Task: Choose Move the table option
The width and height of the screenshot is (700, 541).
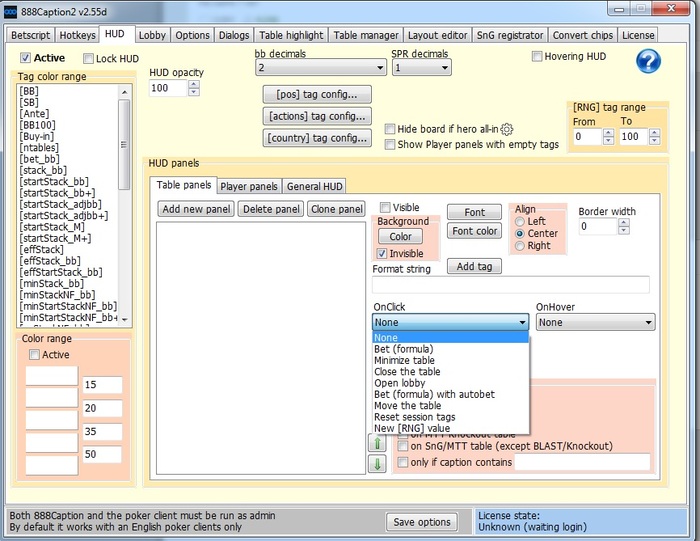Action: point(450,405)
